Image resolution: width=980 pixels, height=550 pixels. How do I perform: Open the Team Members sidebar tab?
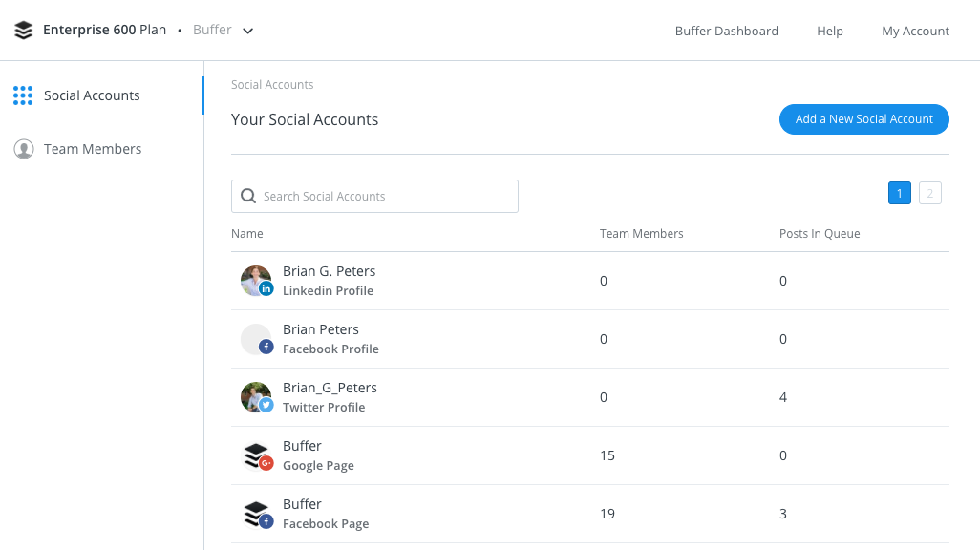tap(93, 149)
